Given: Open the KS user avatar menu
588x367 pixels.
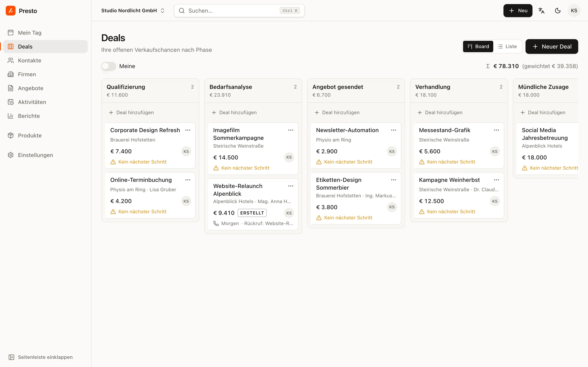Looking at the screenshot, I should (x=574, y=11).
